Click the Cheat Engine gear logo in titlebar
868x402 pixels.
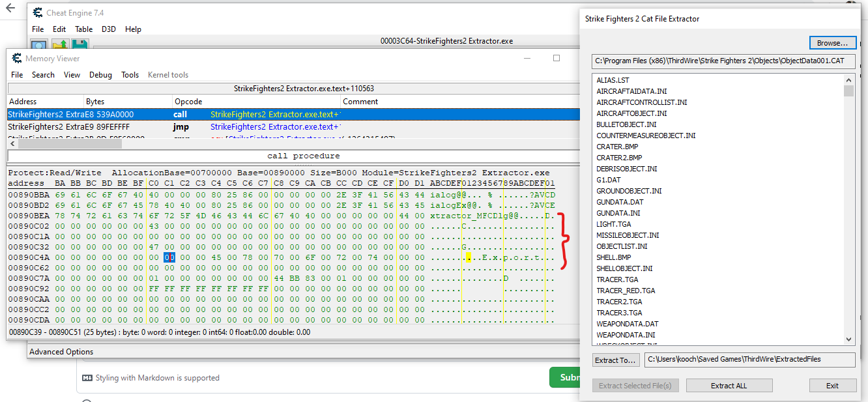37,12
